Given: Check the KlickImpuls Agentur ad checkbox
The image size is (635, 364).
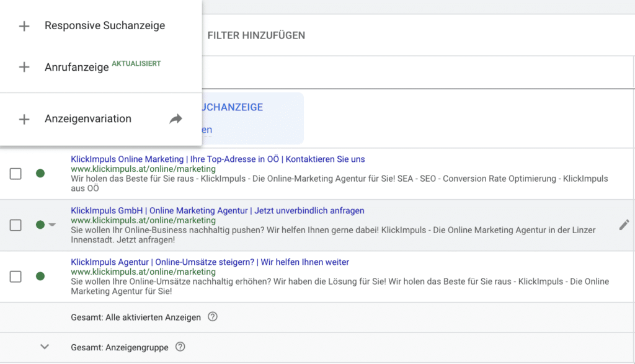Looking at the screenshot, I should click(x=16, y=277).
